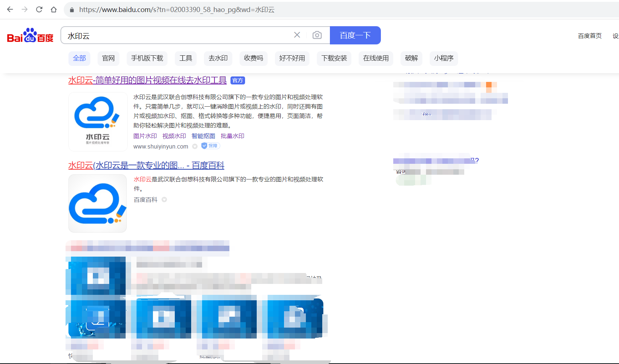Screen dimensions: 619x364
Task: Click the 官方 badge beside first result
Action: pos(238,80)
